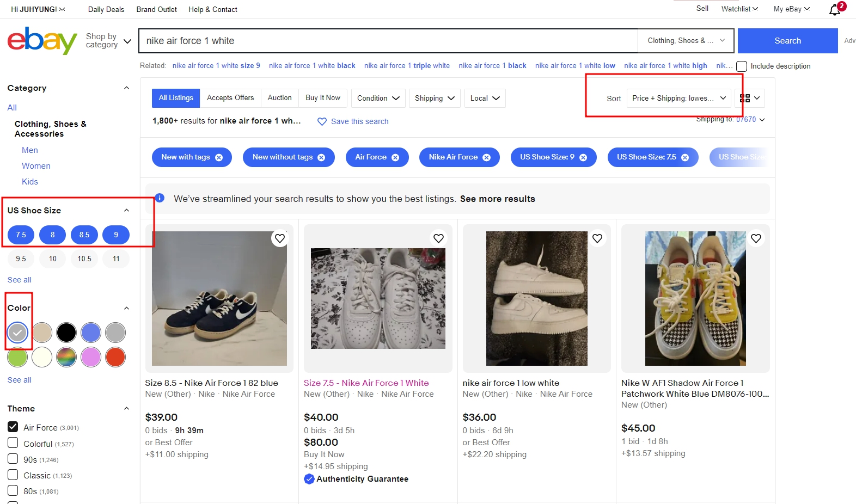Click the blue info icon in the banner
Screen dimensions: 856x504
[160, 198]
